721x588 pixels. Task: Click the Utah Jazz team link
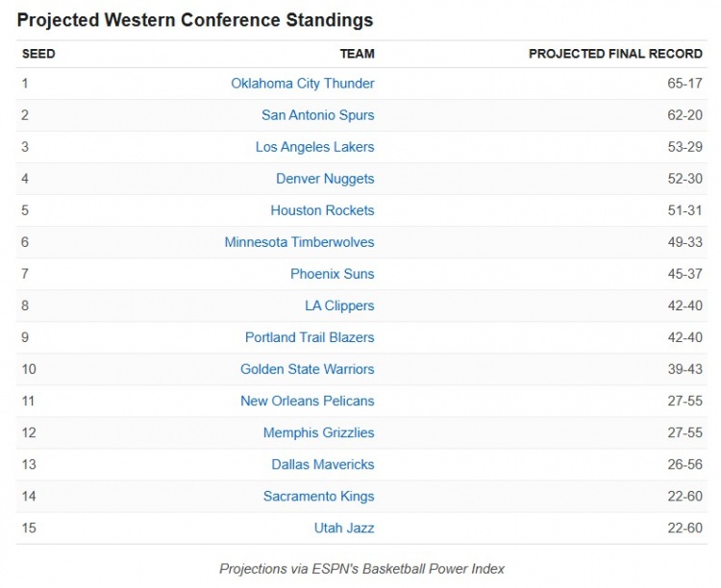pyautogui.click(x=344, y=527)
